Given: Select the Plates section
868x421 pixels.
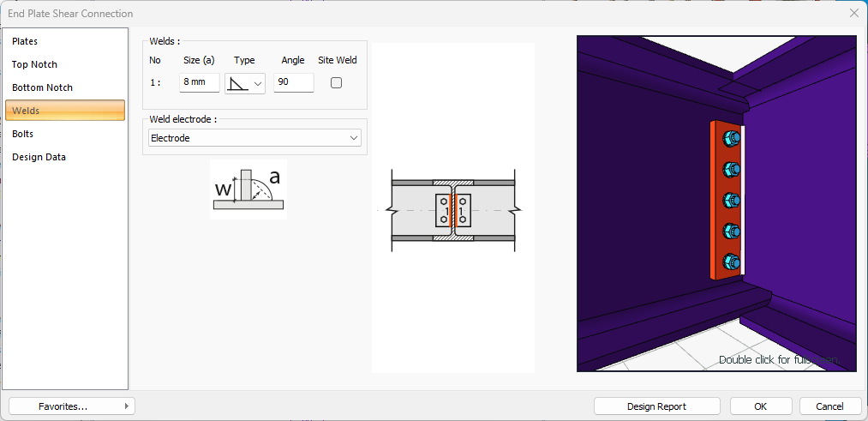Looking at the screenshot, I should point(25,41).
